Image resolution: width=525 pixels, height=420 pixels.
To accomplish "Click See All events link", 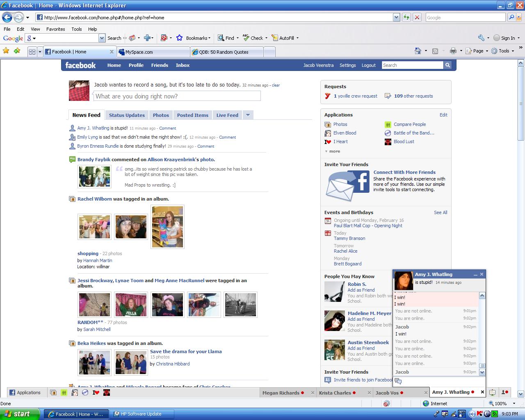I will pyautogui.click(x=441, y=212).
